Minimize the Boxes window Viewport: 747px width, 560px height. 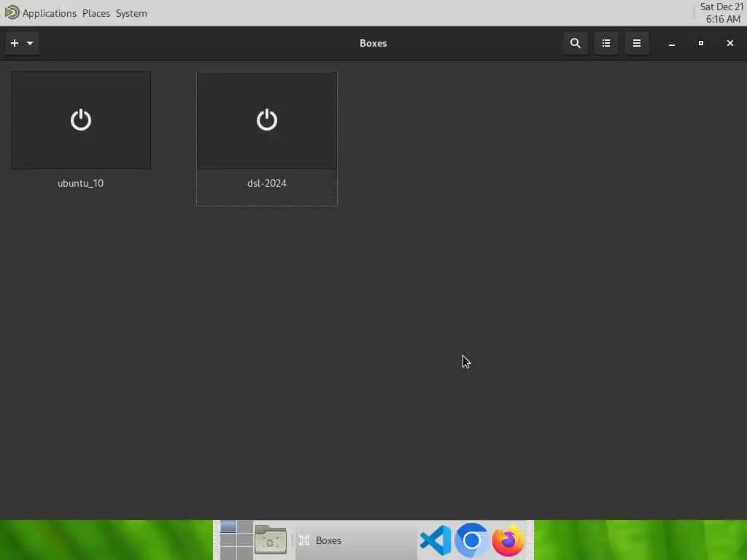click(x=672, y=43)
